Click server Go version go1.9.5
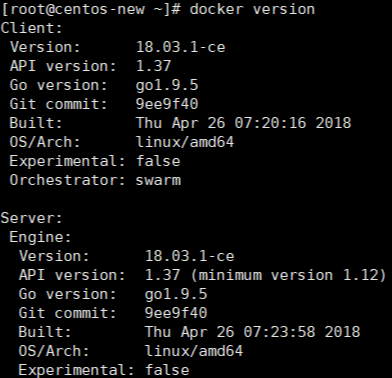392x378 pixels. coord(176,294)
